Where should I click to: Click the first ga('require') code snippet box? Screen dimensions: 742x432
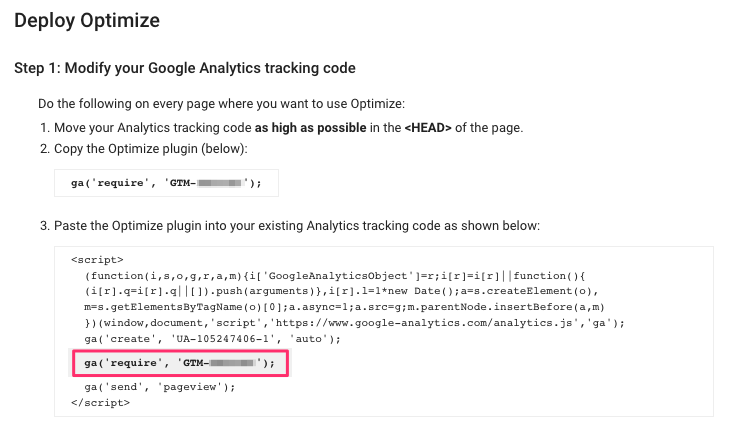166,183
